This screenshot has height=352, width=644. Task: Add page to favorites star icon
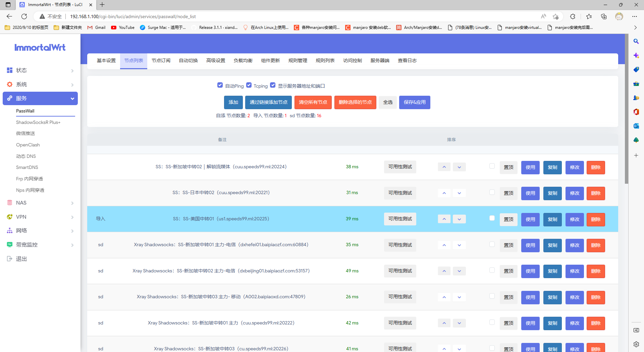click(556, 16)
